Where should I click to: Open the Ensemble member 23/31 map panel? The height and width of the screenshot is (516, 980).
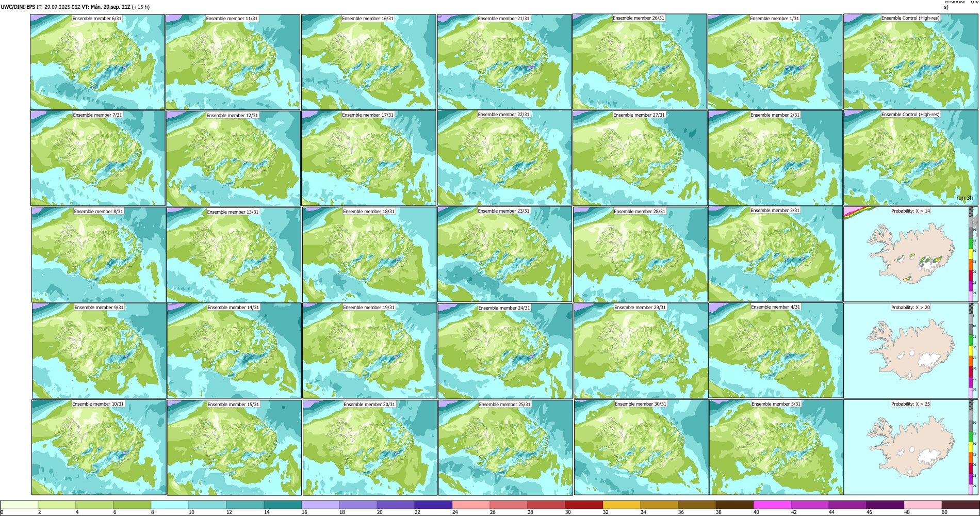point(504,254)
